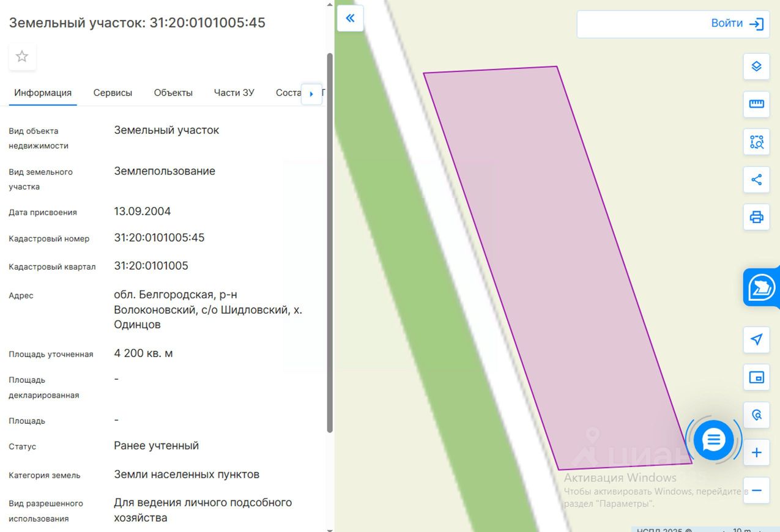This screenshot has height=532, width=780.
Task: Switch to the Информация tab
Action: [43, 93]
